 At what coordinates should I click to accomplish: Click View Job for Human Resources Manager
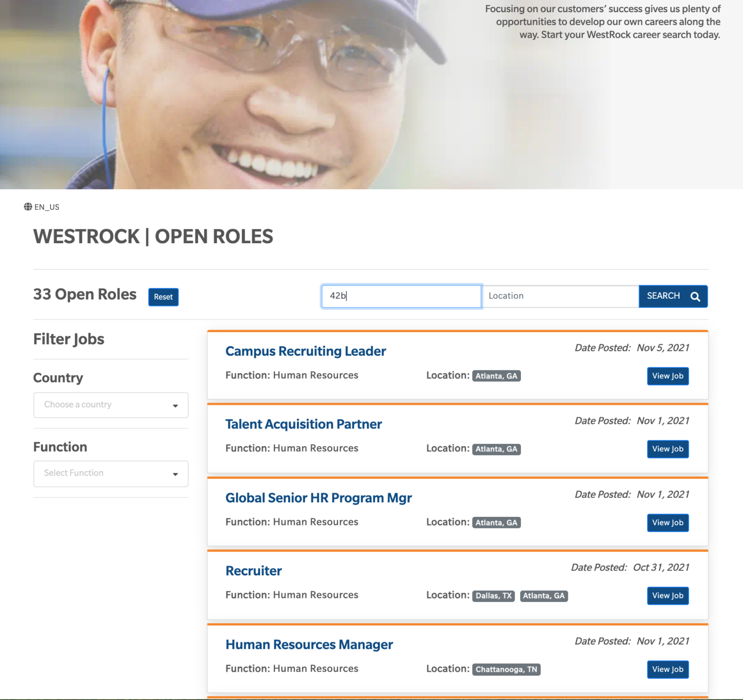pos(668,670)
